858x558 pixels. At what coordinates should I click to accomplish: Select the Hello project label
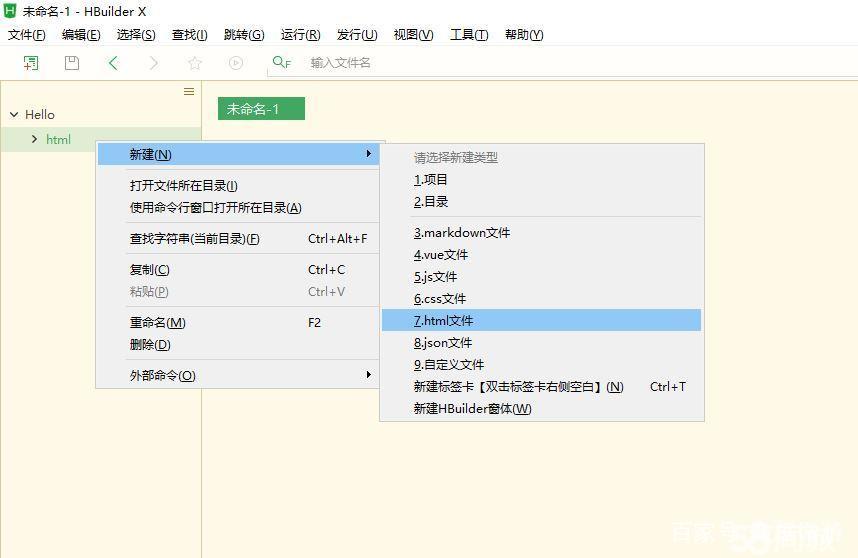[x=40, y=114]
